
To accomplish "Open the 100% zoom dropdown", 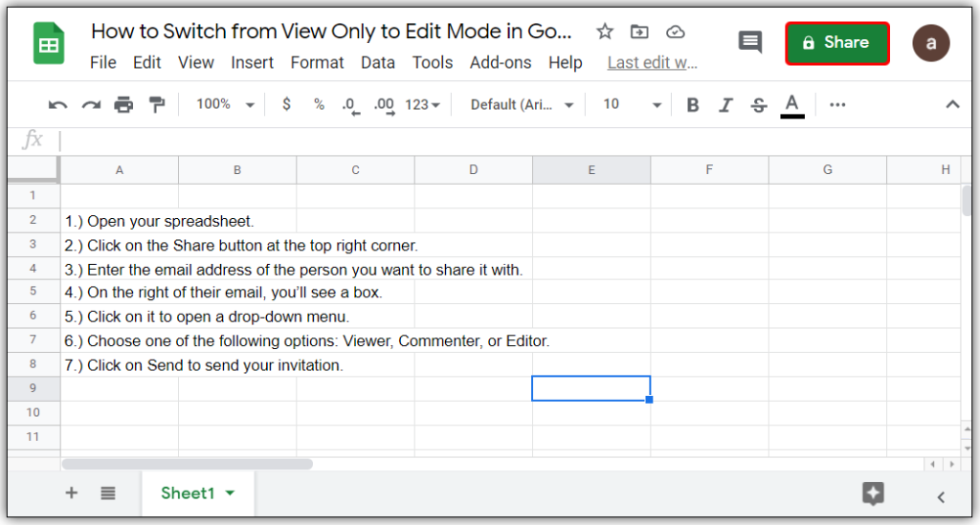I will click(x=225, y=104).
